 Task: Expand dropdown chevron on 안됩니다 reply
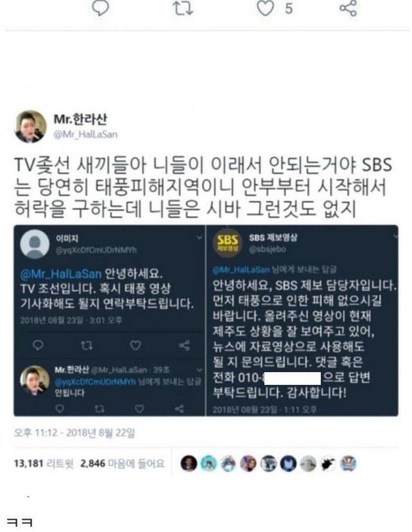click(x=200, y=370)
